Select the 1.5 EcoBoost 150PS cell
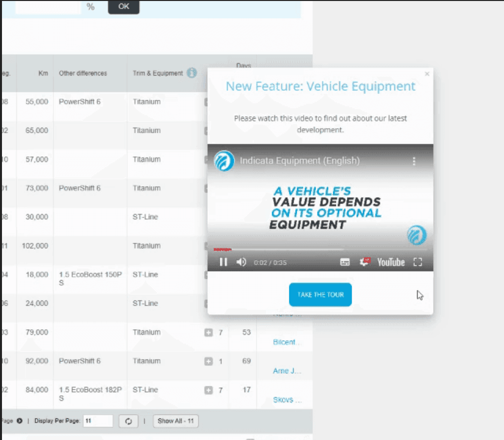Viewport: 504px width, 440px height. [x=90, y=279]
